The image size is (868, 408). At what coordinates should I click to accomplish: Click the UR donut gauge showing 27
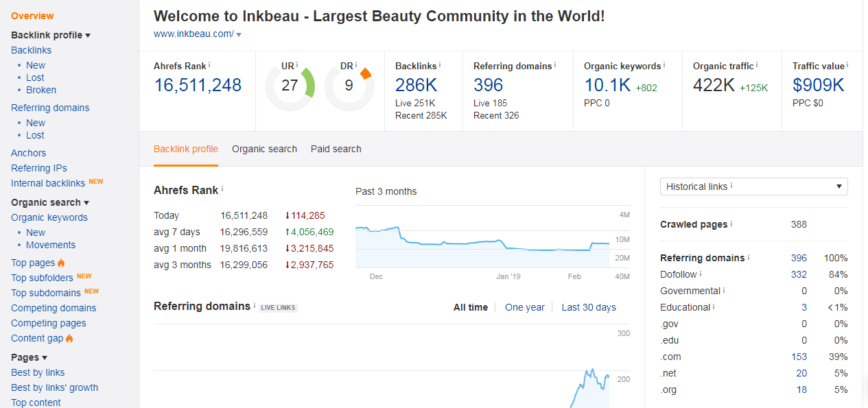point(290,86)
